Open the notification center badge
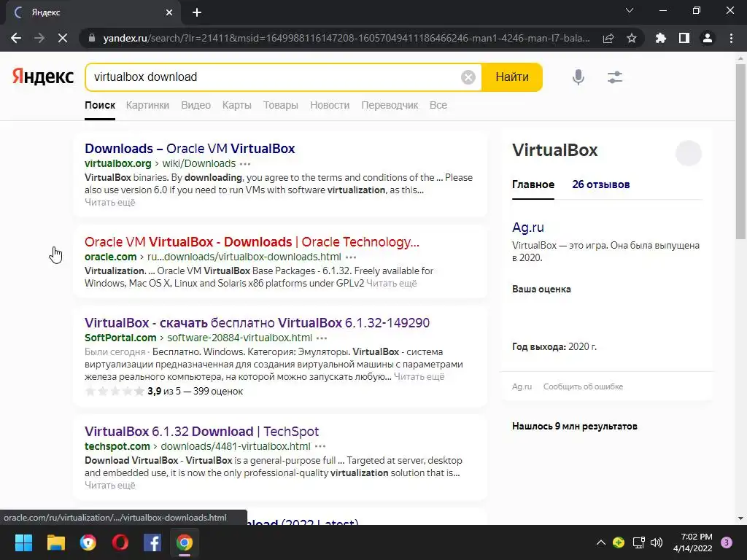This screenshot has width=747, height=560. [727, 542]
